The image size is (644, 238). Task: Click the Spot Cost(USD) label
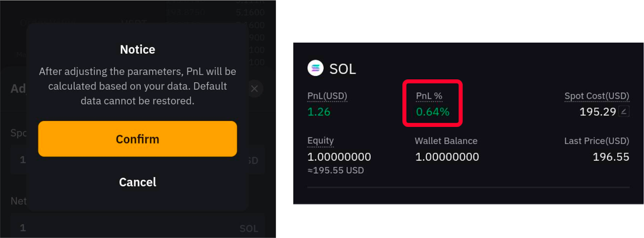[597, 96]
